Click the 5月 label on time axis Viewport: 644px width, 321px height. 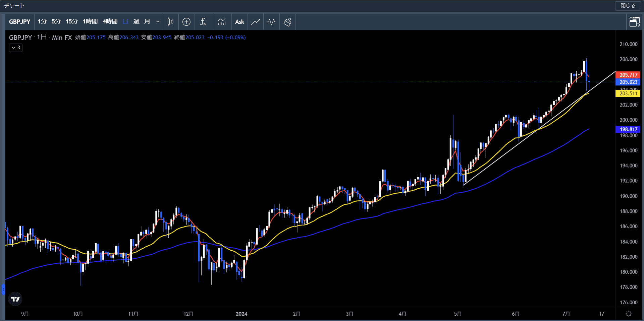click(x=458, y=314)
